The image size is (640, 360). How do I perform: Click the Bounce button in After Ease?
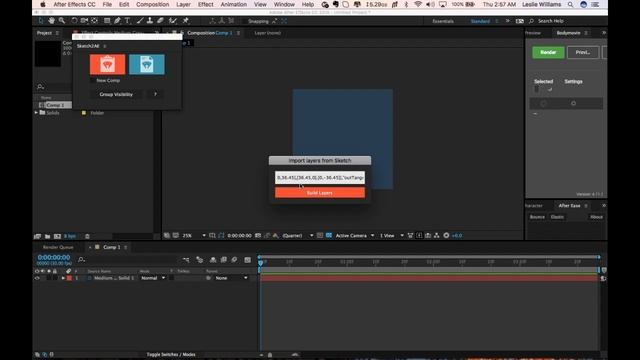(537, 217)
